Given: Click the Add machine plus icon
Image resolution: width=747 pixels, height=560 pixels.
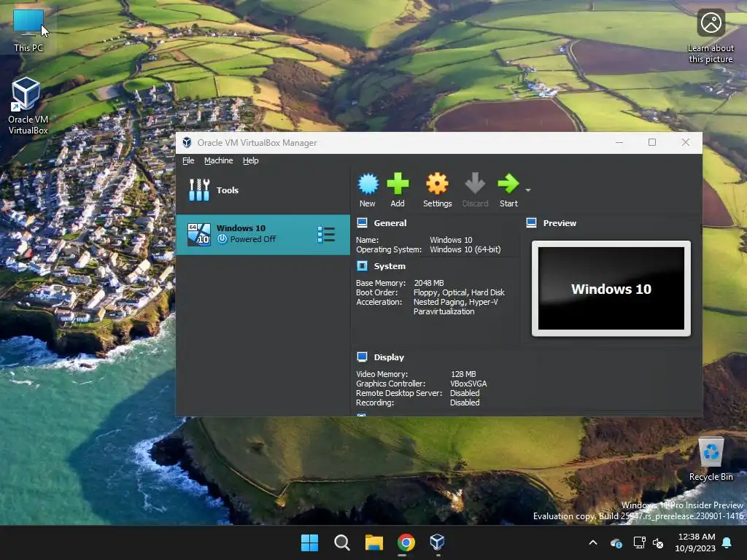Looking at the screenshot, I should click(x=398, y=184).
